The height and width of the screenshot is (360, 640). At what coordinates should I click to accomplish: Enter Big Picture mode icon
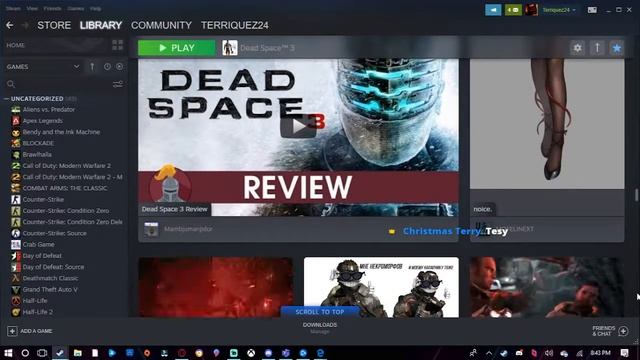click(x=592, y=10)
